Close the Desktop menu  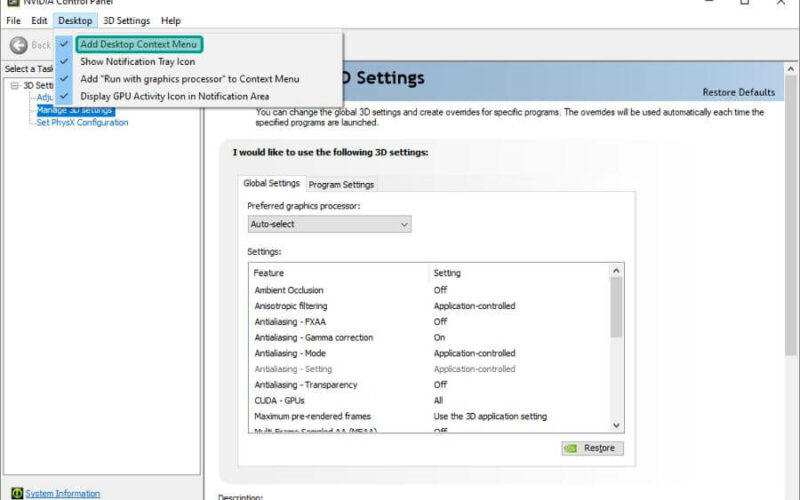(x=75, y=21)
